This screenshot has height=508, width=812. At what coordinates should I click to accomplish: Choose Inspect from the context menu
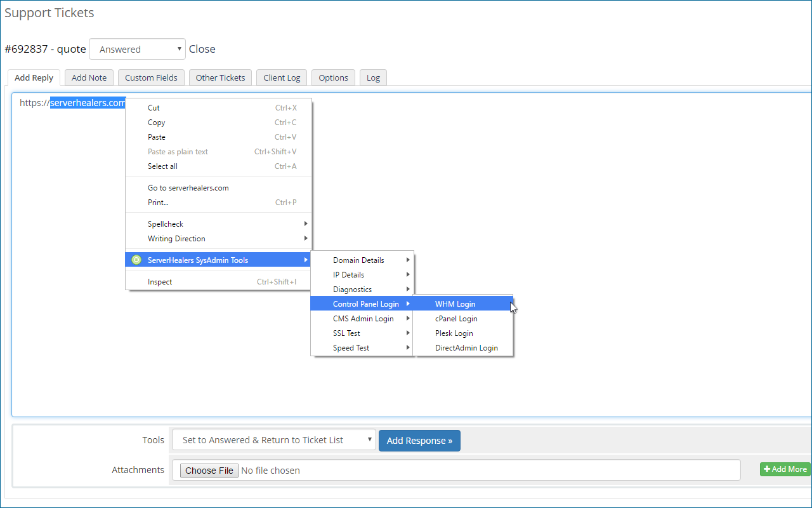pos(219,282)
